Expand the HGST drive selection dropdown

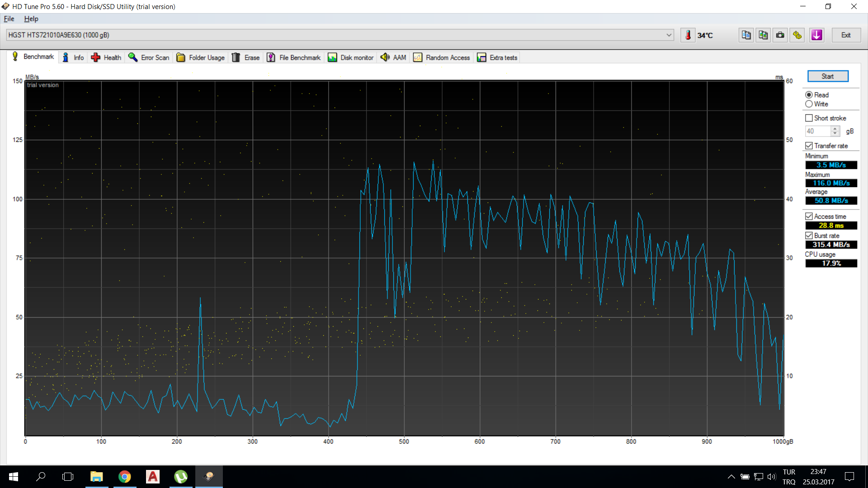point(669,35)
